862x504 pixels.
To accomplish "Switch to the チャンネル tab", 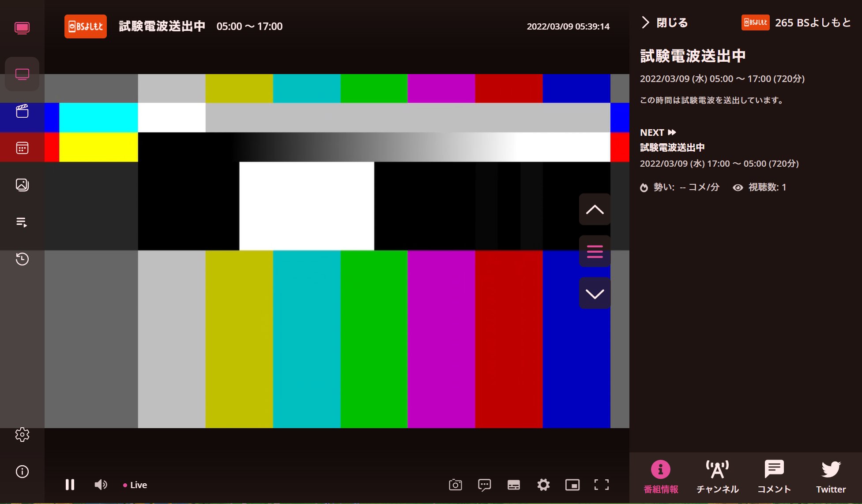I will coord(717,476).
